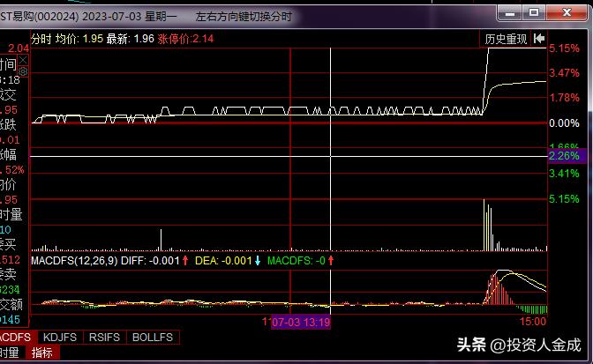Switch to the RSIFS indicator tab

coord(104,337)
